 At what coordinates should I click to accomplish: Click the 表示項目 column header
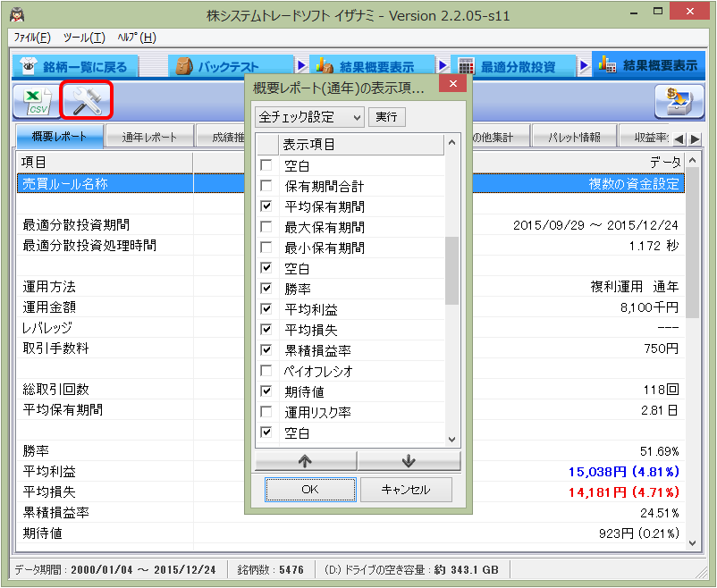coord(361,145)
